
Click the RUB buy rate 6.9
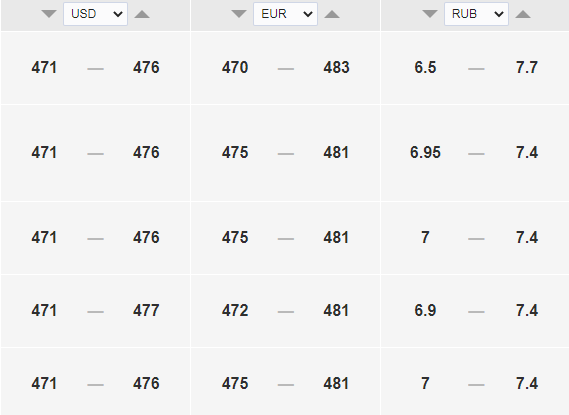pos(425,311)
